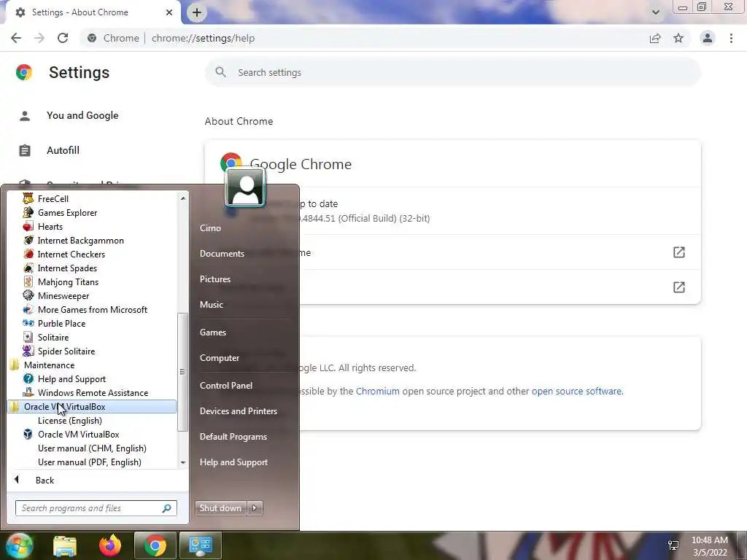Open the Hearts game
Screen dimensions: 747x560
tap(50, 226)
